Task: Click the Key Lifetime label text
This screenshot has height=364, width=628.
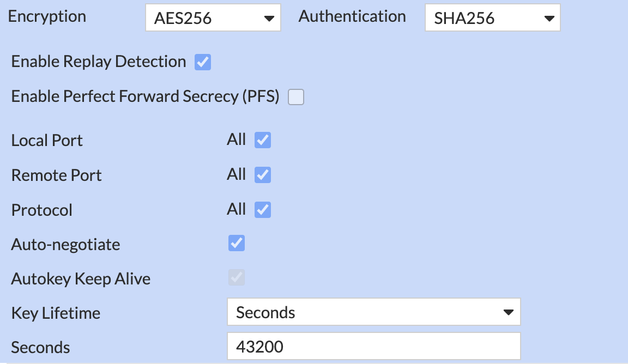Action: pyautogui.click(x=56, y=313)
